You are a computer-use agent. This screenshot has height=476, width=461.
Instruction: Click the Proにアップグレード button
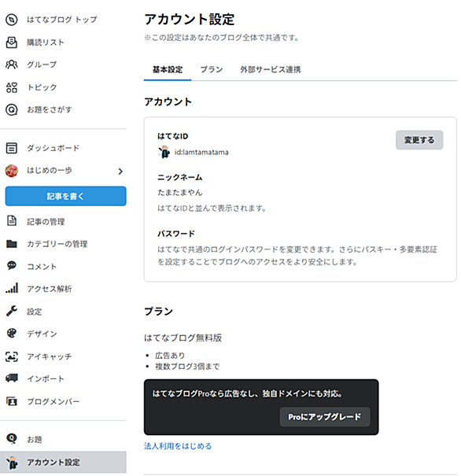click(324, 417)
